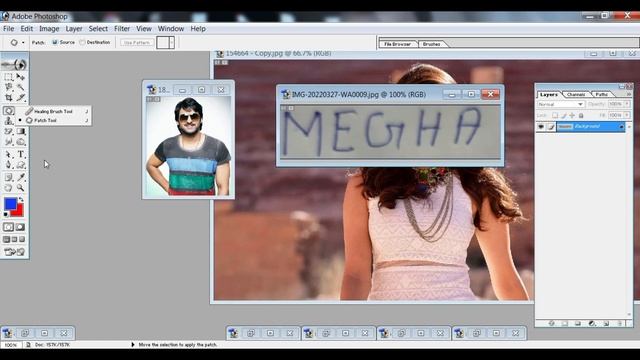Open the Layer menu

point(74,29)
